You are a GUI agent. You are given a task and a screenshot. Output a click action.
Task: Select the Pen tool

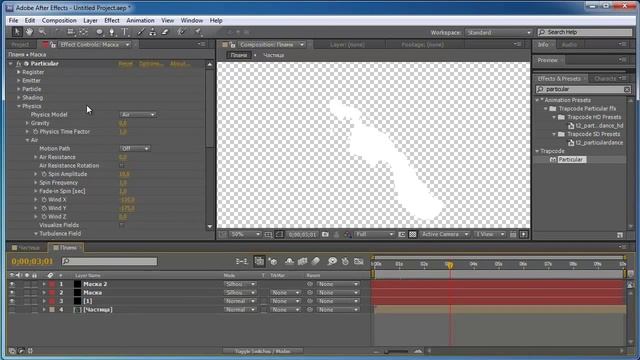pos(111,32)
